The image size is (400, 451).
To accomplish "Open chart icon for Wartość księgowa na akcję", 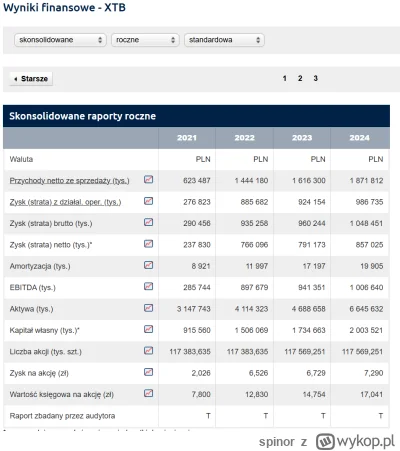I will click(x=148, y=393).
